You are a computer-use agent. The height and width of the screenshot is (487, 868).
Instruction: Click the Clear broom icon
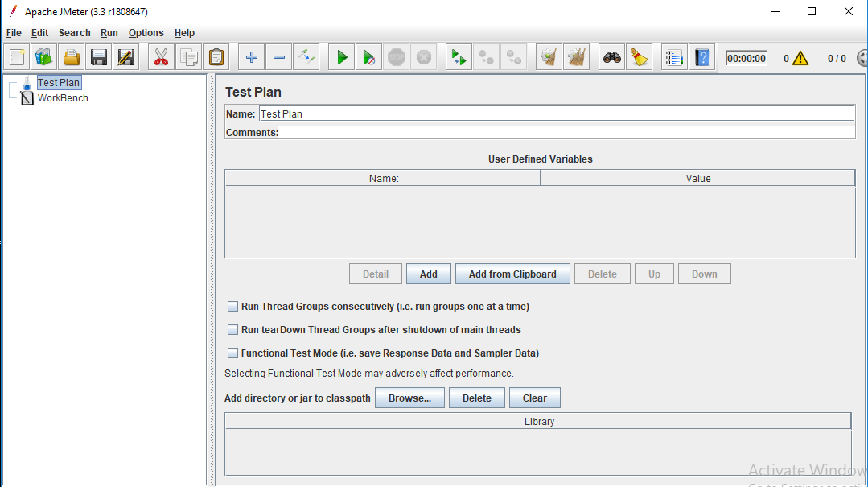[549, 57]
